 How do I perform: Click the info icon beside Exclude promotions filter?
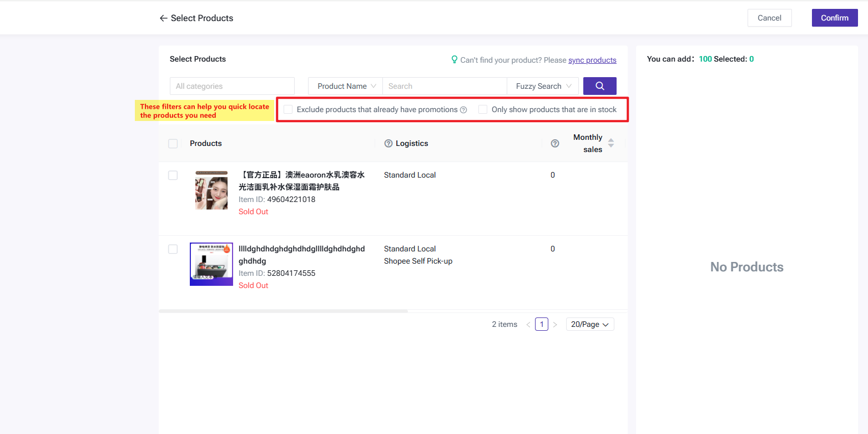(x=463, y=110)
